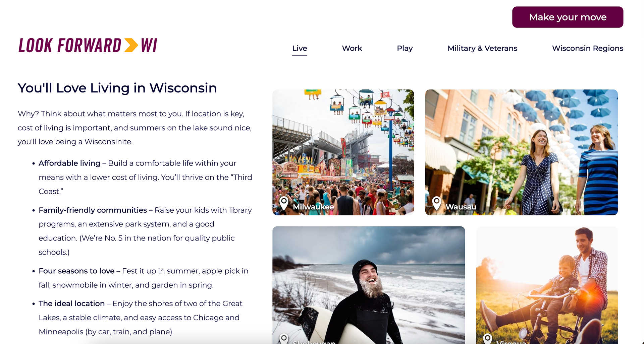Click the Viroqua location pin icon
Image resolution: width=644 pixels, height=344 pixels.
click(x=487, y=339)
